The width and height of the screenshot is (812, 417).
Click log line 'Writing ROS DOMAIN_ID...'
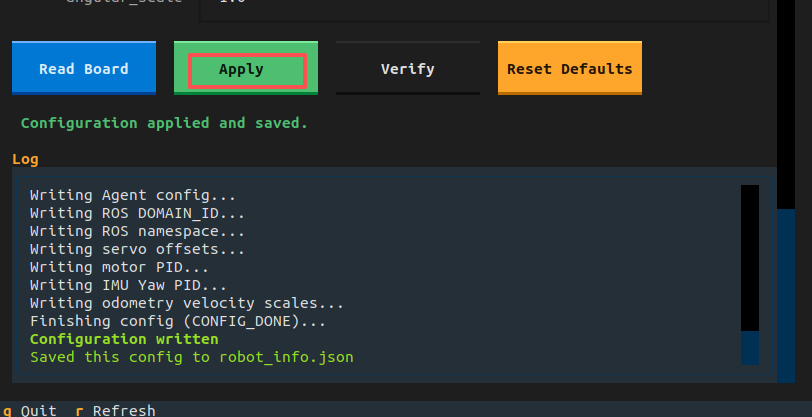tap(137, 213)
